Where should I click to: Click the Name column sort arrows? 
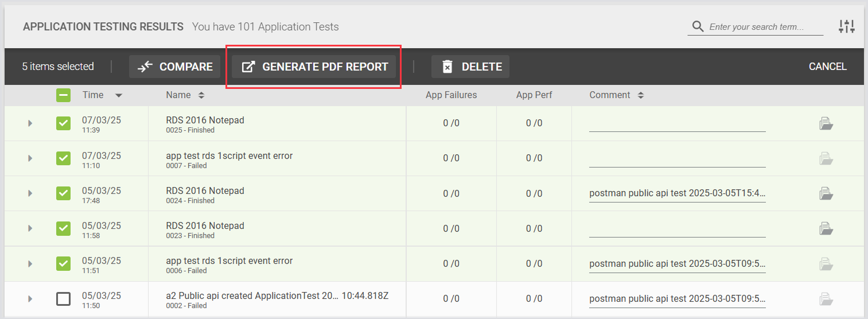click(x=201, y=95)
